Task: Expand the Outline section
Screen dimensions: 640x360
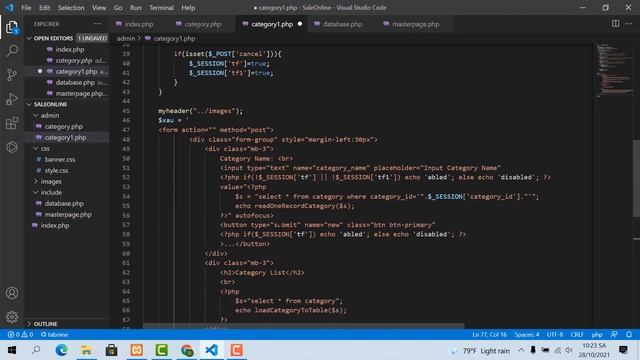Action: (x=29, y=324)
